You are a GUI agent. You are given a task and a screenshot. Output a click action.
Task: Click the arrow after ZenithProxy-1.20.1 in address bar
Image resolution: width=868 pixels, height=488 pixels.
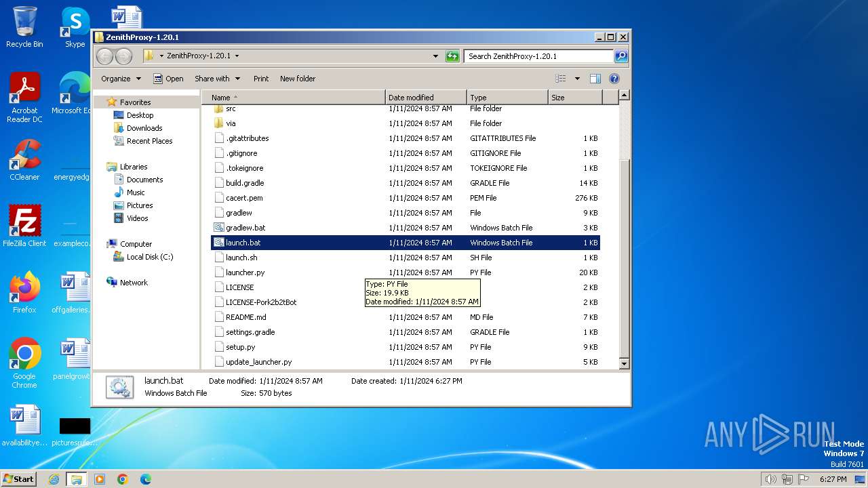tap(237, 56)
